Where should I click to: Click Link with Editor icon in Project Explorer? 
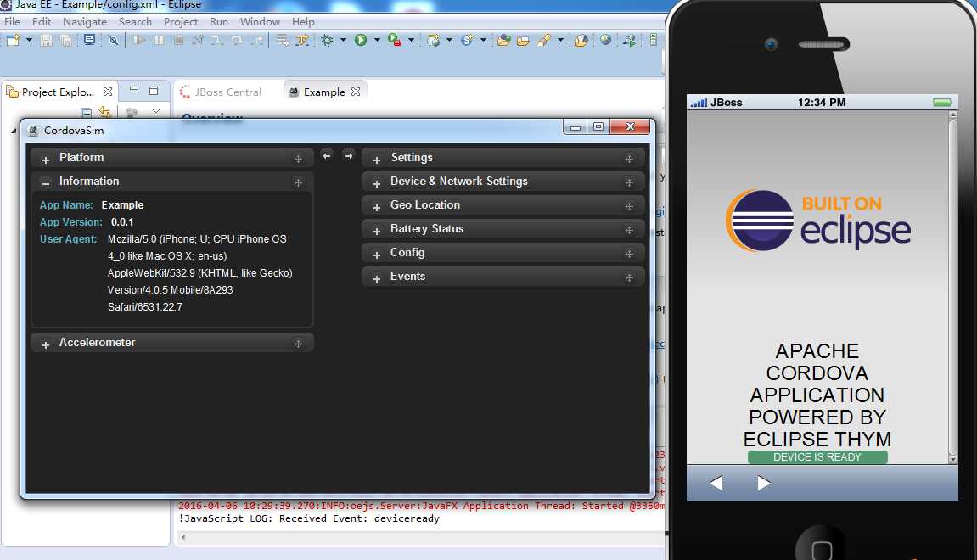[x=105, y=112]
